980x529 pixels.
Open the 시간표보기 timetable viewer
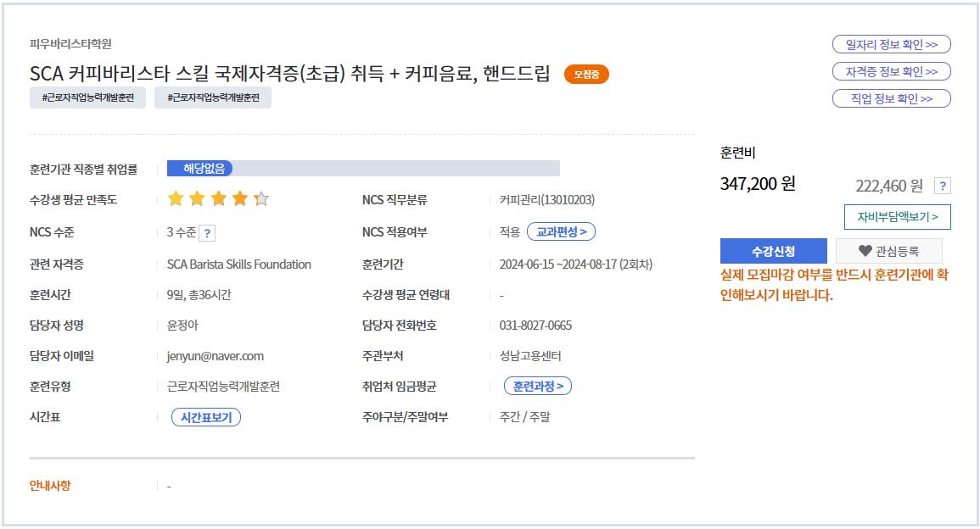point(207,416)
